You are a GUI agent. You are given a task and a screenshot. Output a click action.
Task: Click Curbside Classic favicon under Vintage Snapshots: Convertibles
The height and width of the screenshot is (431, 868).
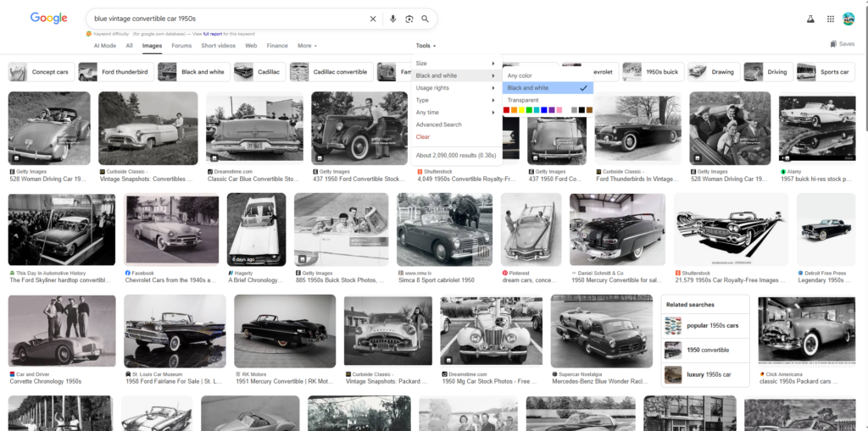point(102,172)
